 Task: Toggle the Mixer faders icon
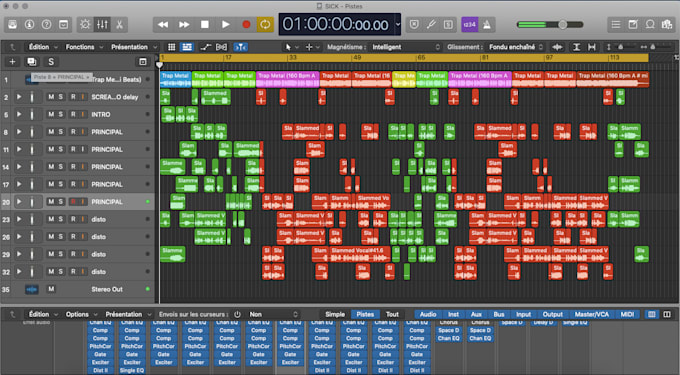point(102,25)
